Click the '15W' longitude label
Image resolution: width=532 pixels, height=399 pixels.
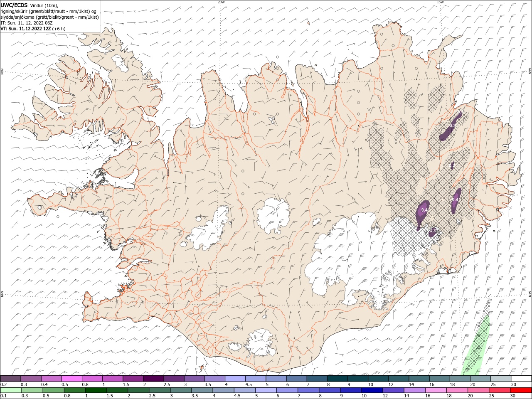[440, 2]
